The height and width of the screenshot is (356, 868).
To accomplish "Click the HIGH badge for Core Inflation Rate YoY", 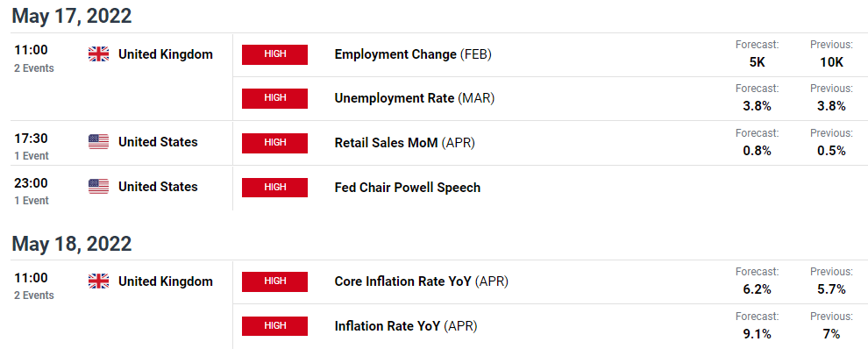I will pyautogui.click(x=274, y=281).
